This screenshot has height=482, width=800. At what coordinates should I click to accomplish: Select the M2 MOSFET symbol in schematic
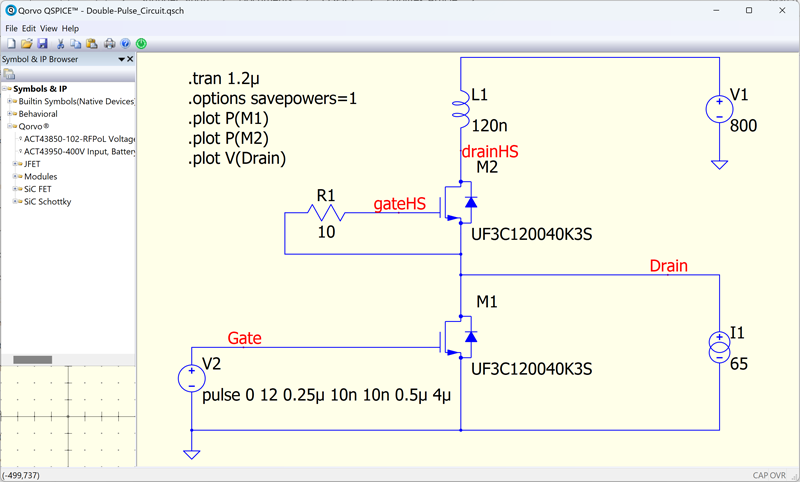(459, 203)
